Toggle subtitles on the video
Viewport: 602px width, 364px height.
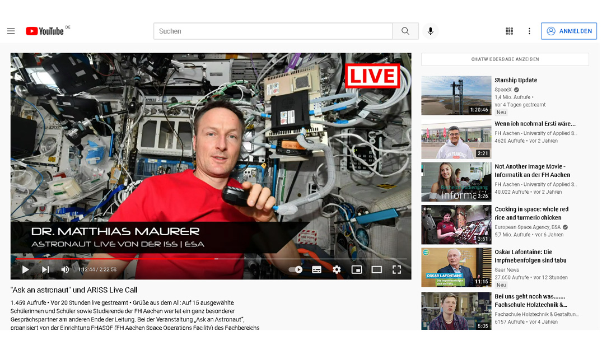click(x=317, y=269)
